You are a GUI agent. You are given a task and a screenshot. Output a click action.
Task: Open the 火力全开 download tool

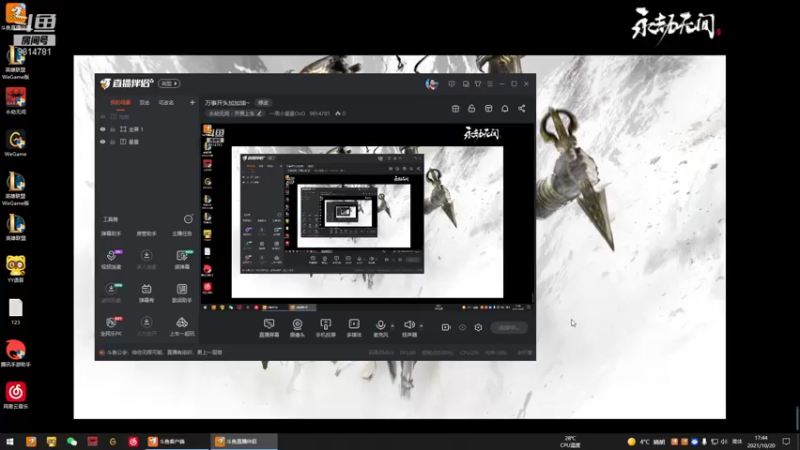[x=146, y=327]
